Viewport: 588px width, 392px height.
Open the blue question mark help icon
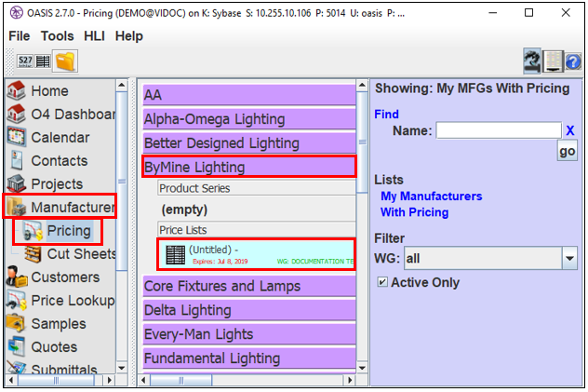573,61
